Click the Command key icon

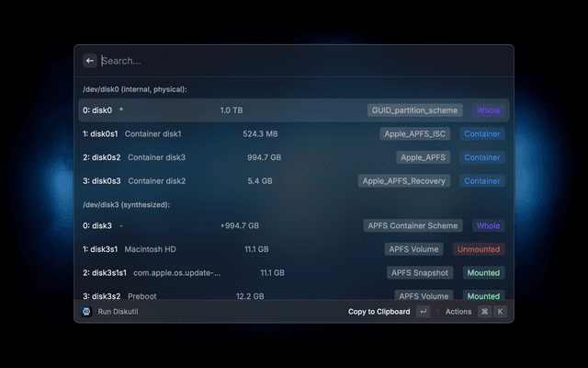(485, 312)
